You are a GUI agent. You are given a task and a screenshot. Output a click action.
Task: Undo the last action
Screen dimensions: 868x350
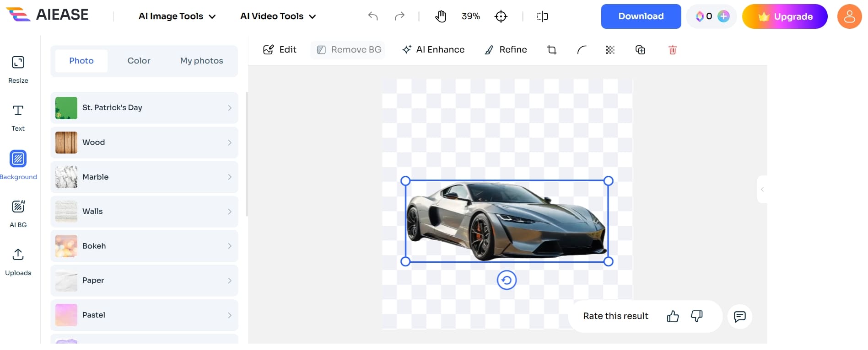coord(373,16)
